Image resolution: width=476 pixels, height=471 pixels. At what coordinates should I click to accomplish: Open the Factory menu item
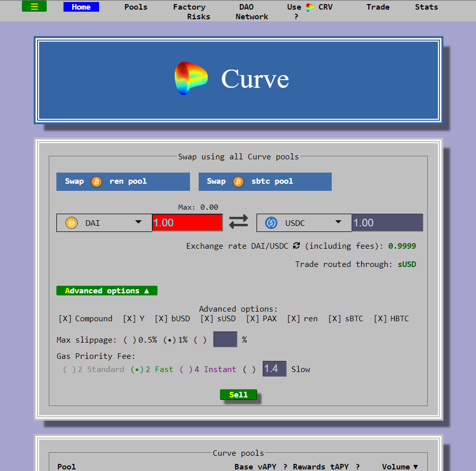[189, 7]
